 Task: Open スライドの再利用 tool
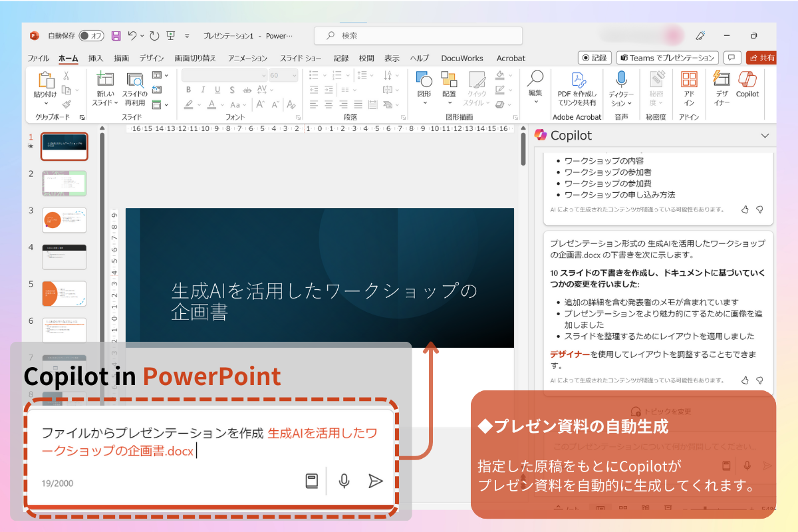point(135,80)
